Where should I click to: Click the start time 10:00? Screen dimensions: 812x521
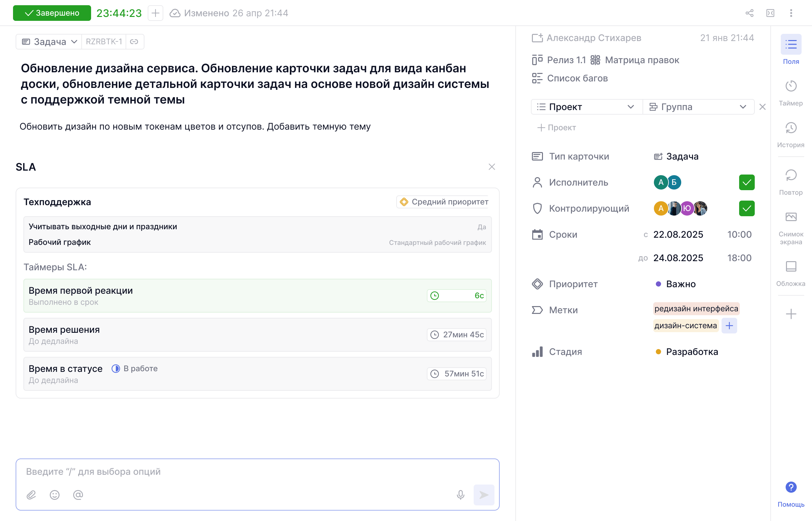coord(739,234)
